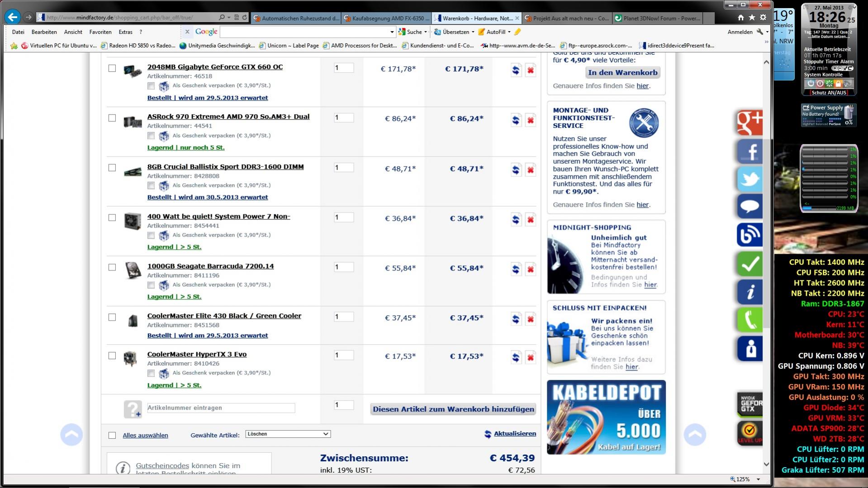
Task: Click the Kabeldepot banner advertisement
Action: click(x=606, y=417)
